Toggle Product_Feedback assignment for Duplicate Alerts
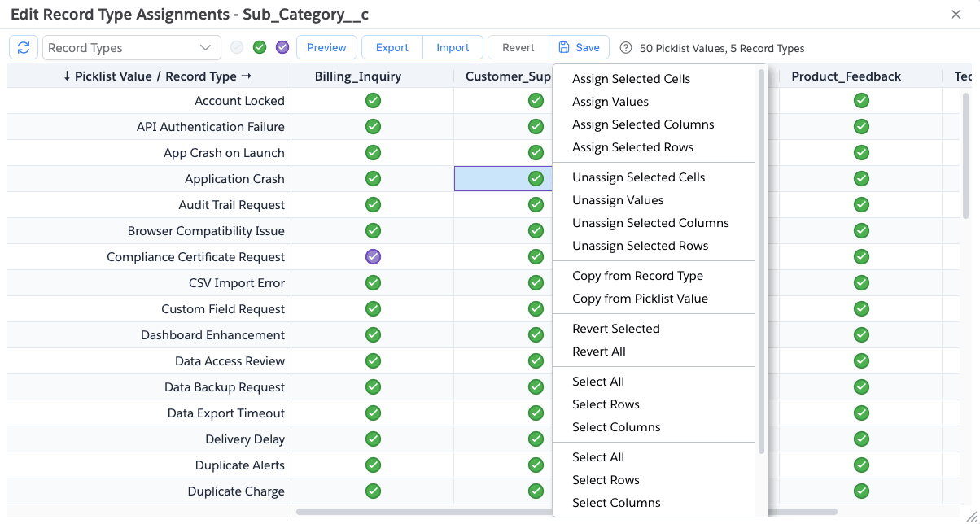 click(x=861, y=465)
